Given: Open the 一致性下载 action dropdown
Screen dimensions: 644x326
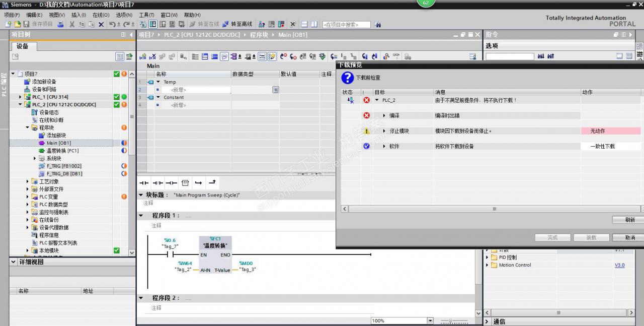Looking at the screenshot, I should click(611, 146).
